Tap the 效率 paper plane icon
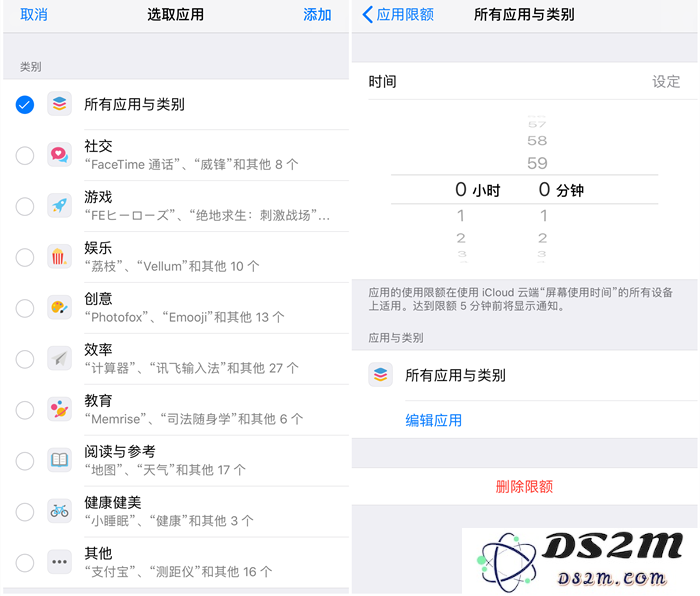The width and height of the screenshot is (700, 596). (x=59, y=358)
